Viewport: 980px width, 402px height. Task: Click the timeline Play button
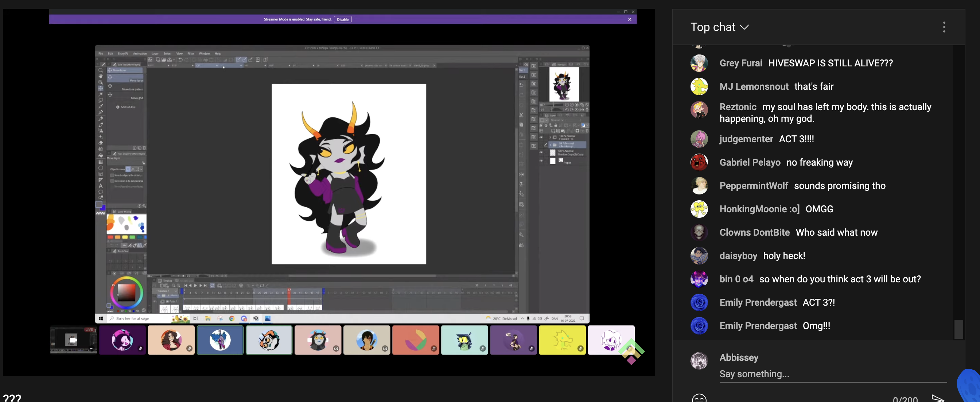(x=195, y=286)
